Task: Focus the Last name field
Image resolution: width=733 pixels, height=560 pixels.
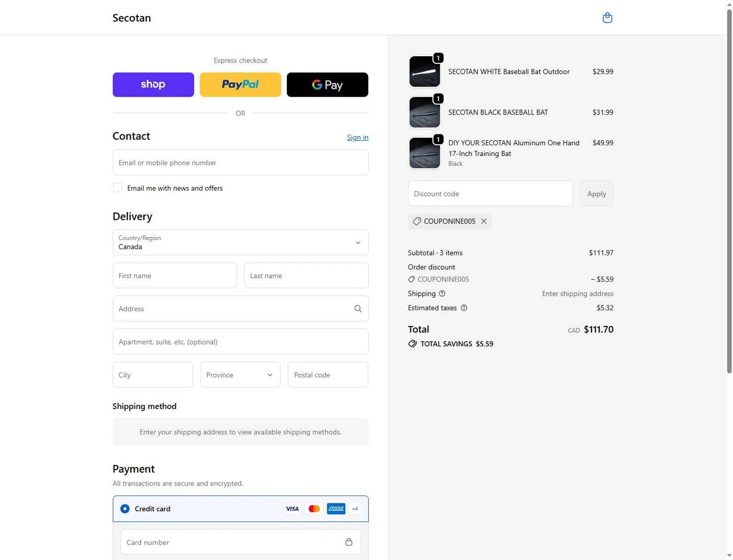Action: [x=306, y=276]
